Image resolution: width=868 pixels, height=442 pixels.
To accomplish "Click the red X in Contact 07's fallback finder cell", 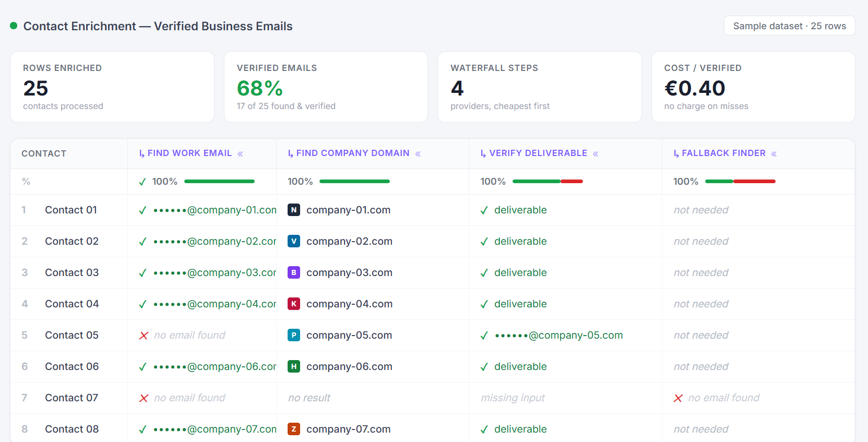I will point(679,398).
